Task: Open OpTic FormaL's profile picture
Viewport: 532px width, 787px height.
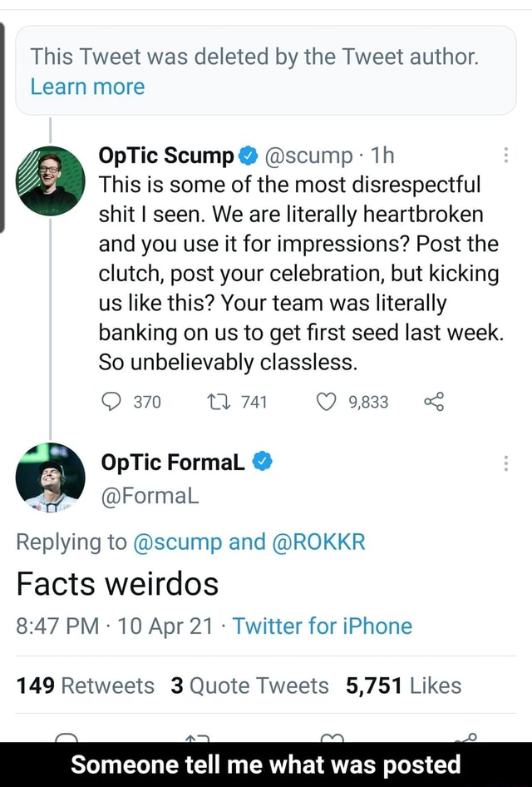Action: 51,477
